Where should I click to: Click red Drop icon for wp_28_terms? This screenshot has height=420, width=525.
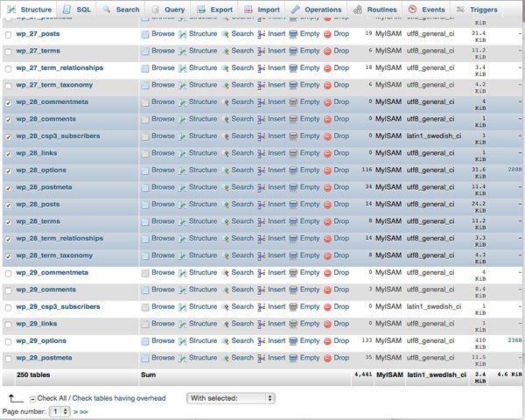(327, 221)
